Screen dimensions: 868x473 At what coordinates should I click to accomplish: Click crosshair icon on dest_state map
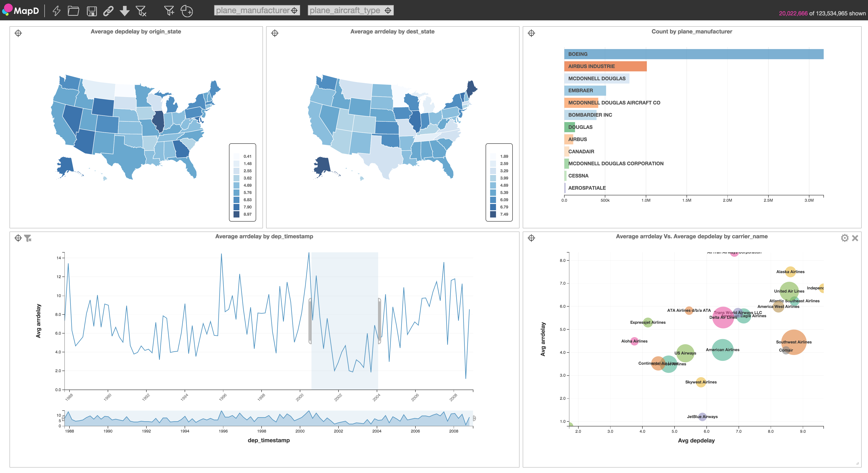(275, 33)
